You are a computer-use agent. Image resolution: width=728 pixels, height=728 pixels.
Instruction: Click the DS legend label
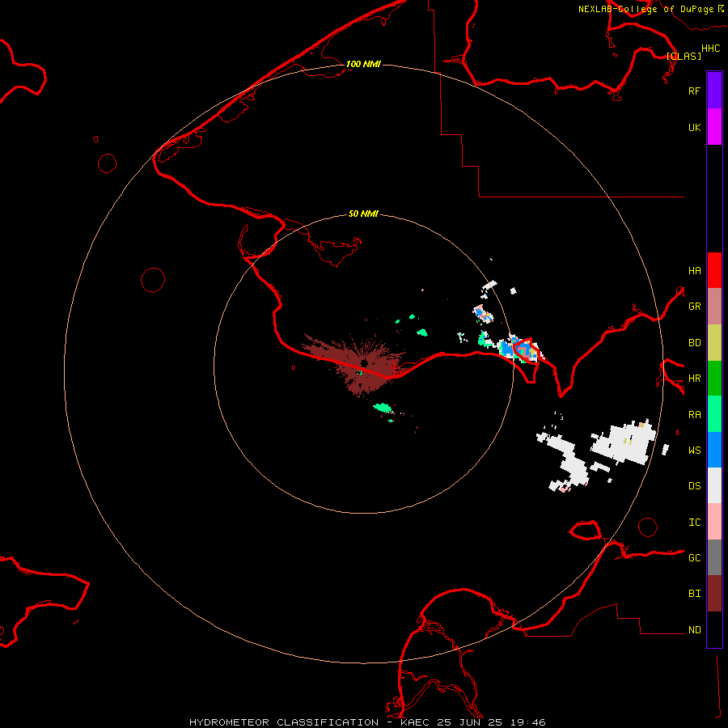(x=694, y=486)
